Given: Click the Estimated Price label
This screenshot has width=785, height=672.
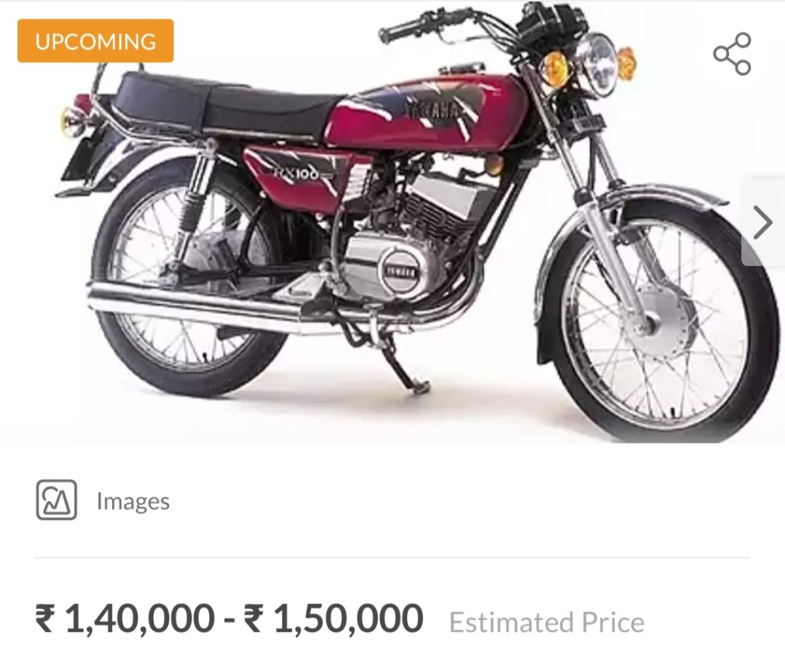Looking at the screenshot, I should 547,622.
